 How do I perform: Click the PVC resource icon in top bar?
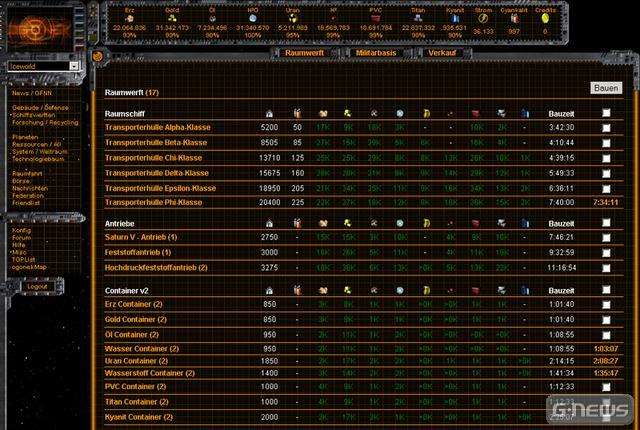[x=376, y=18]
